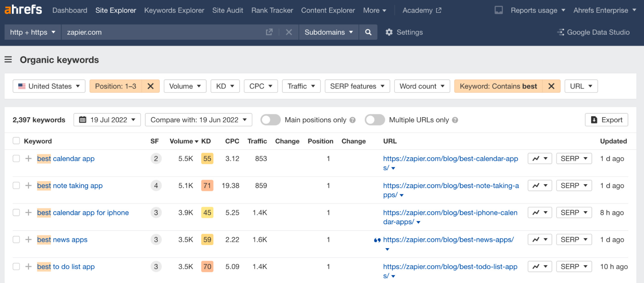This screenshot has width=644, height=283.
Task: Sort by Volume column header
Action: pyautogui.click(x=184, y=141)
